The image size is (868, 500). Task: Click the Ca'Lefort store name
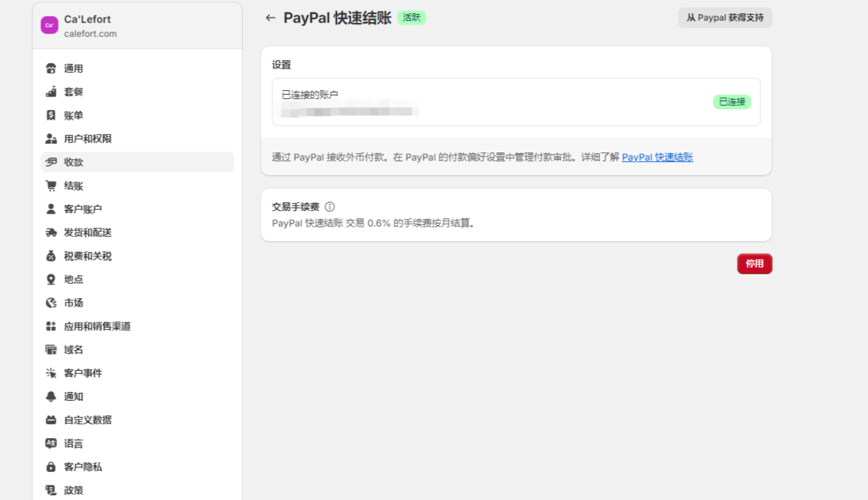pos(87,19)
